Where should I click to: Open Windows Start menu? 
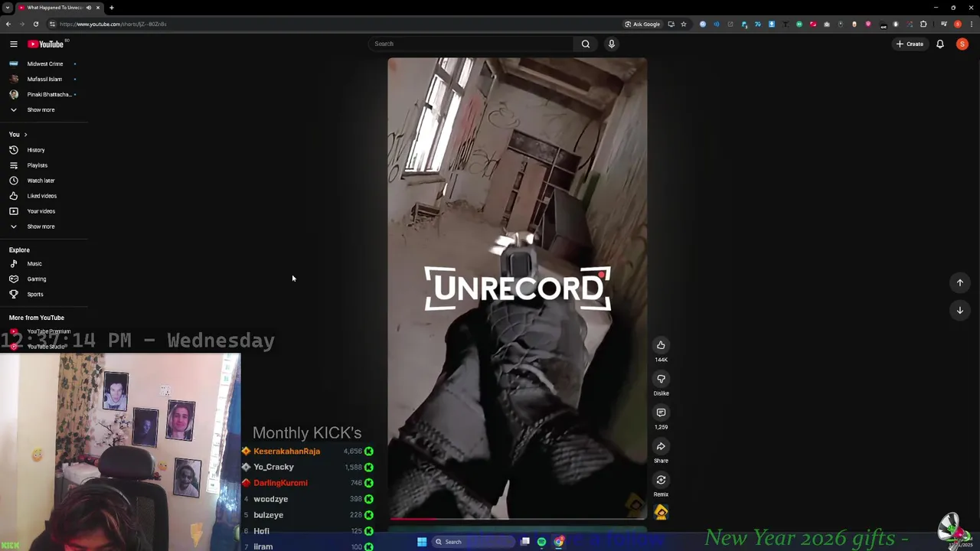pyautogui.click(x=421, y=542)
